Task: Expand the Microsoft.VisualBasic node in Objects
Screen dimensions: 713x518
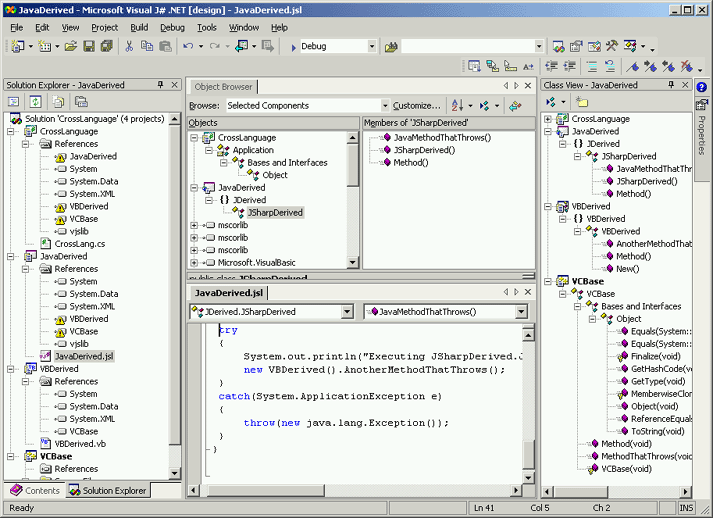Action: click(194, 263)
